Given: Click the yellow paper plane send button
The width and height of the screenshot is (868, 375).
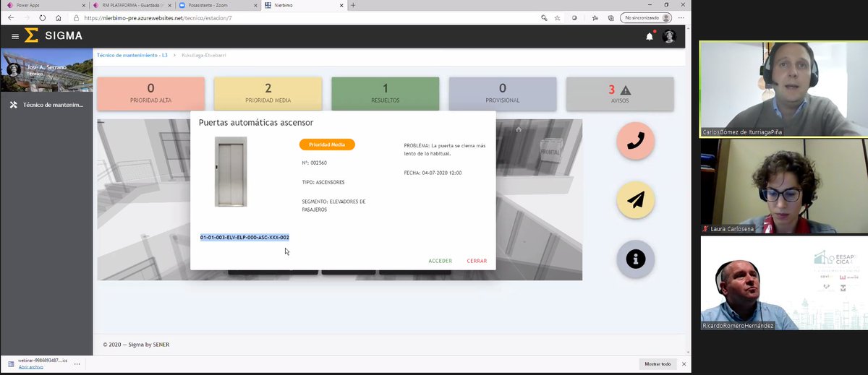Looking at the screenshot, I should click(x=636, y=200).
